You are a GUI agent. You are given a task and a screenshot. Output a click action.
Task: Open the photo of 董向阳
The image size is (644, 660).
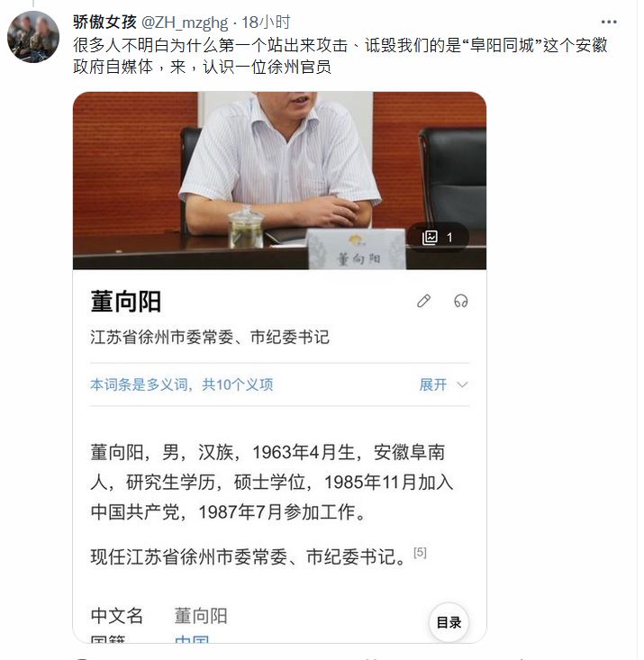[x=280, y=181]
